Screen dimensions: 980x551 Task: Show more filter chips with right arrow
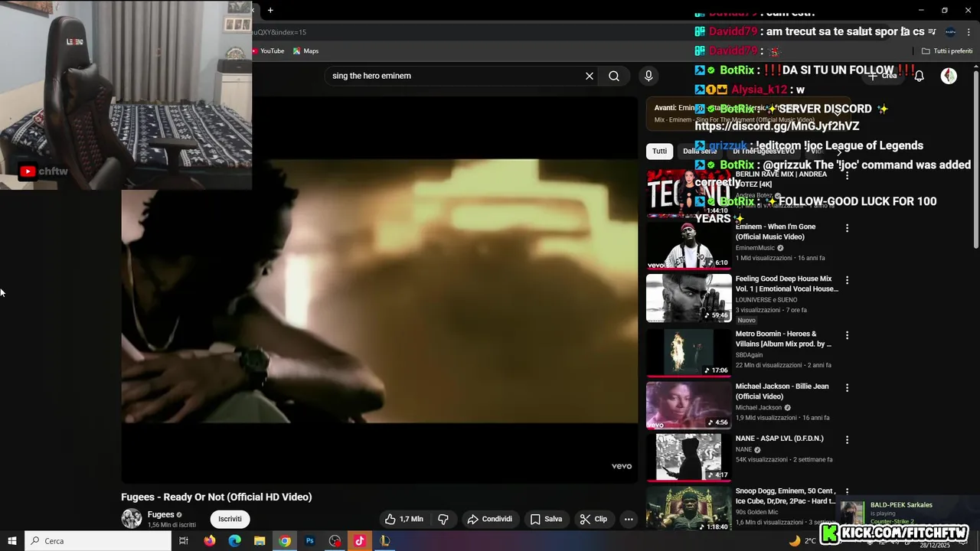[839, 151]
